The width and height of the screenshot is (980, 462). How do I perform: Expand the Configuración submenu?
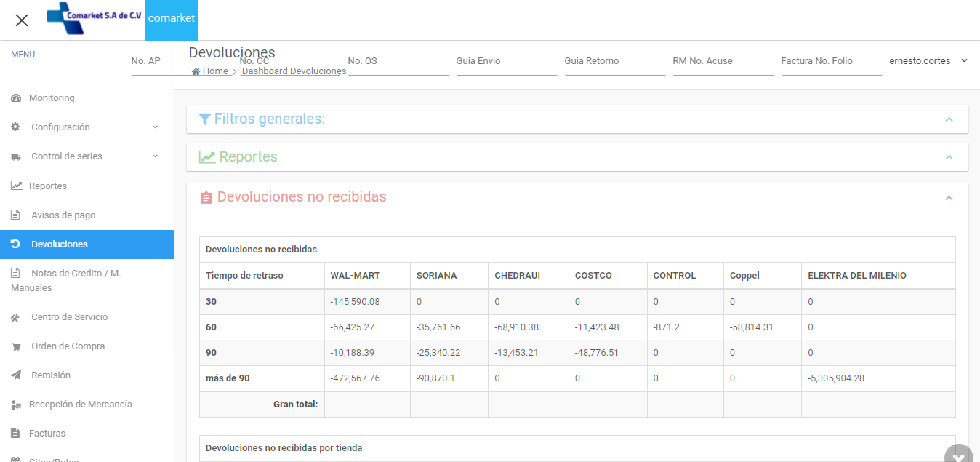[155, 127]
